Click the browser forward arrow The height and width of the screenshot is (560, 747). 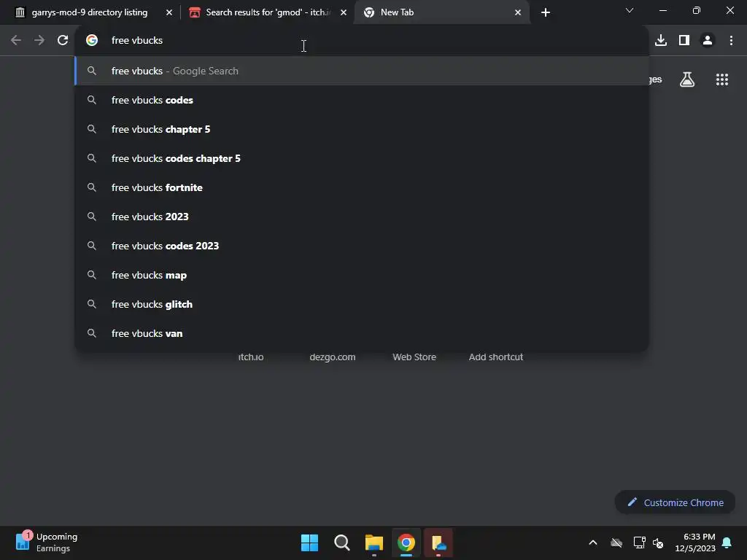pyautogui.click(x=39, y=41)
